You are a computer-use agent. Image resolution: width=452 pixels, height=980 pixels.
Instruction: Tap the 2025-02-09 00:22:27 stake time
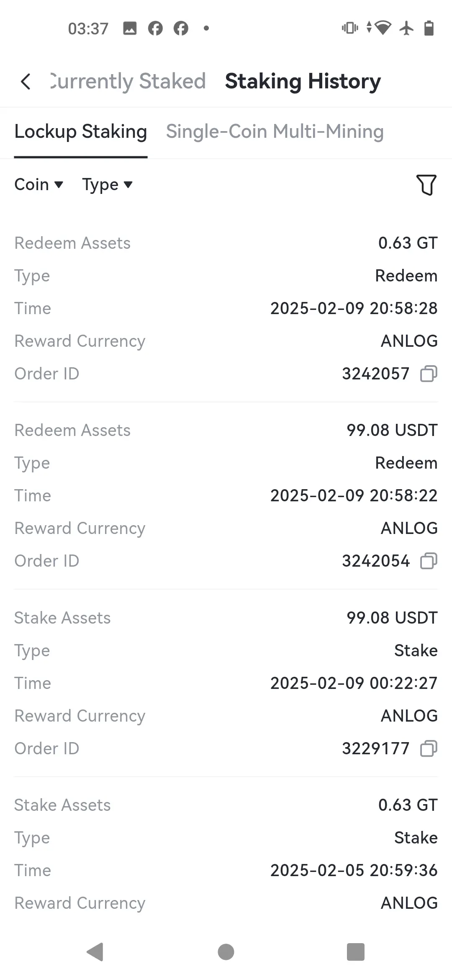pos(354,683)
